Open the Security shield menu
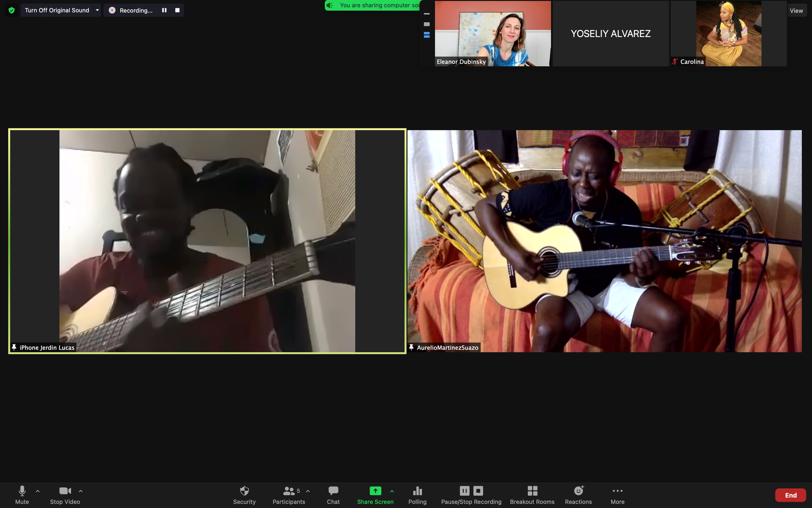The height and width of the screenshot is (508, 812). tap(244, 495)
